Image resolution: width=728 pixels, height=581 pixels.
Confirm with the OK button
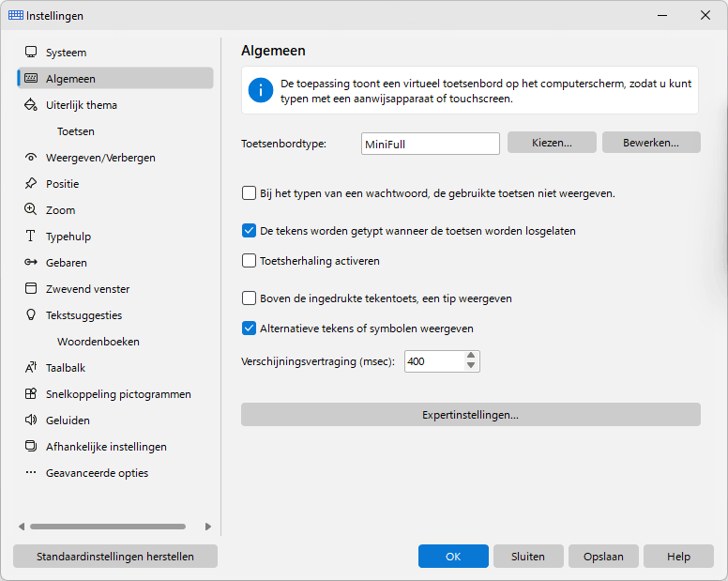click(453, 556)
